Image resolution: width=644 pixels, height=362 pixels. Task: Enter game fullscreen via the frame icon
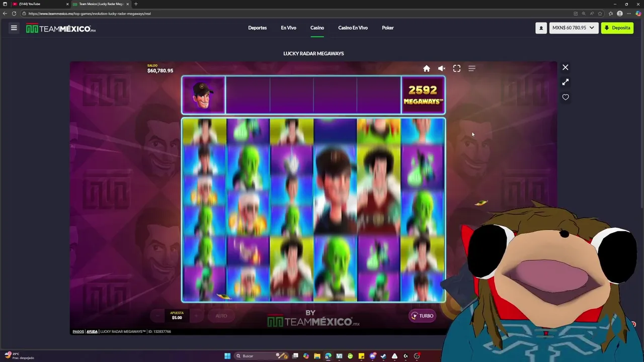[457, 68]
